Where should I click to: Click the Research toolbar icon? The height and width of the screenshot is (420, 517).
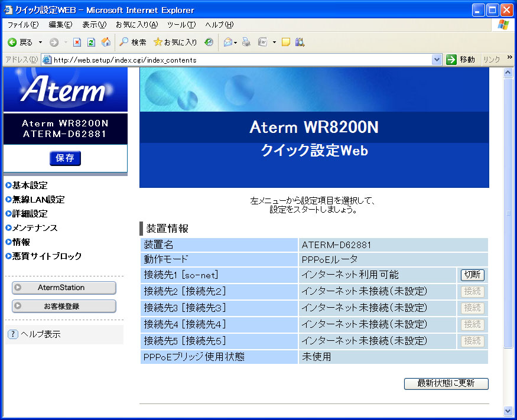click(x=300, y=42)
